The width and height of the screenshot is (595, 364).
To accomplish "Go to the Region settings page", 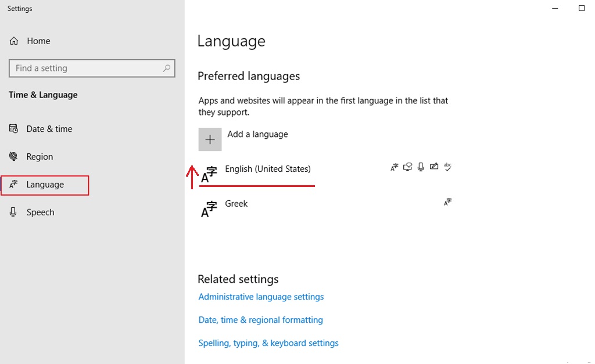I will click(x=40, y=157).
